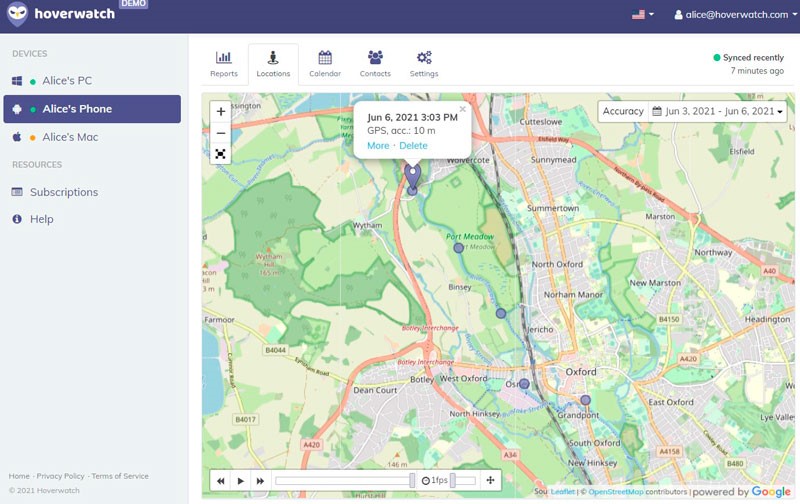
Task: Switch to the Calendar tab
Action: [325, 64]
